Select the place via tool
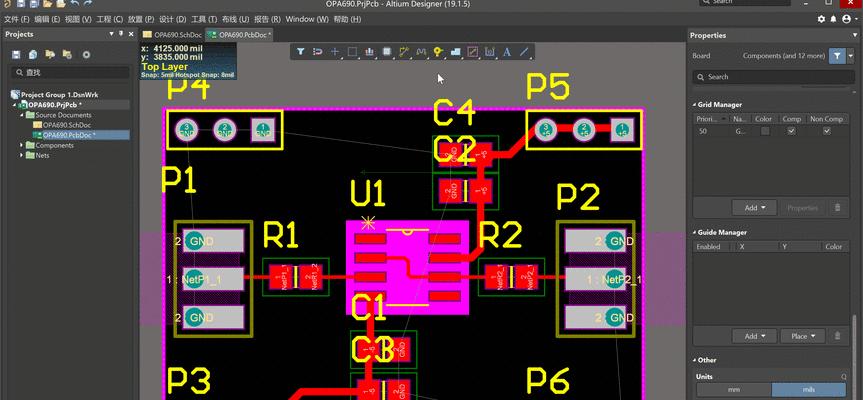863x400 pixels. pos(438,52)
